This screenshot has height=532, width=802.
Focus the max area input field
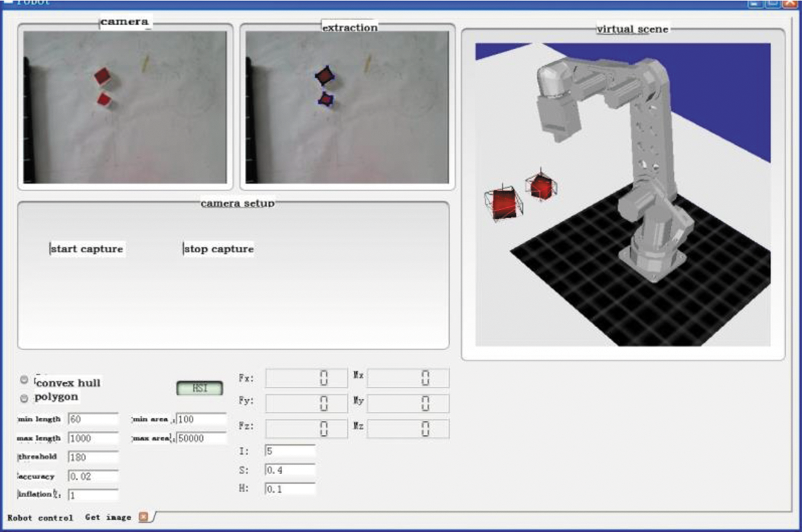(201, 438)
